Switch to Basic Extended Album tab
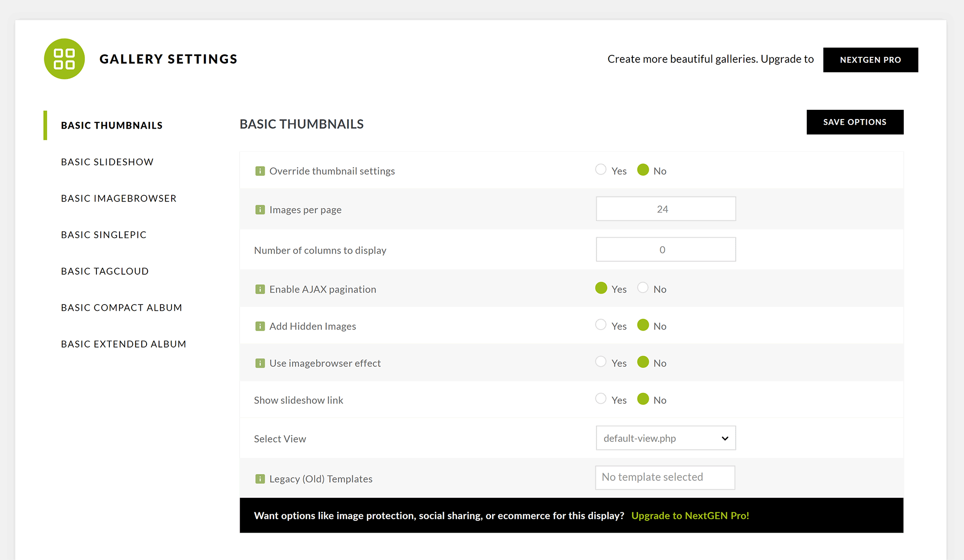 (x=123, y=344)
